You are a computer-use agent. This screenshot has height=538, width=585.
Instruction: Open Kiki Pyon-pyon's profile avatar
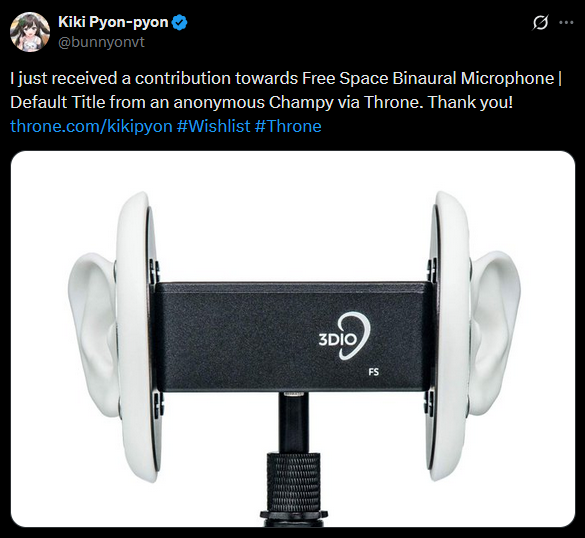30,32
